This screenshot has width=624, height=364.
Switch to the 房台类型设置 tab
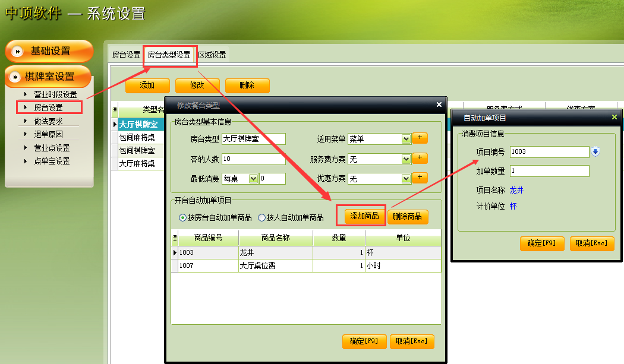tap(169, 55)
